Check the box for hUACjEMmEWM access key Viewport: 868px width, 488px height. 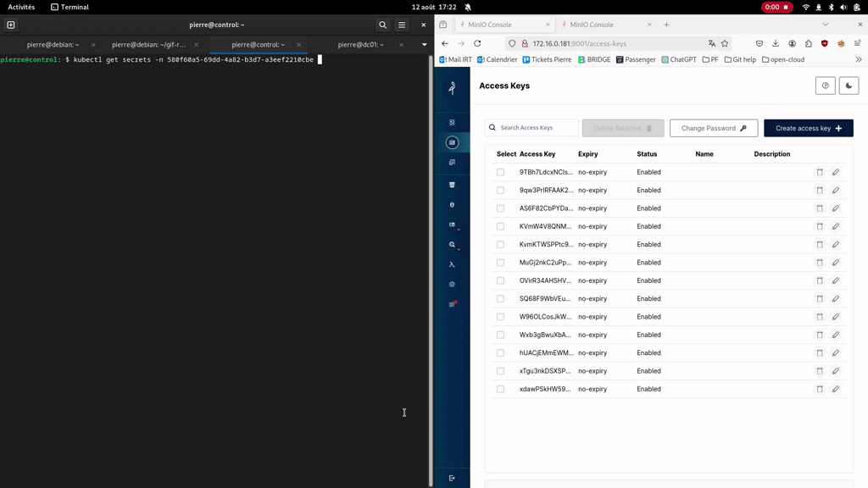(x=500, y=353)
